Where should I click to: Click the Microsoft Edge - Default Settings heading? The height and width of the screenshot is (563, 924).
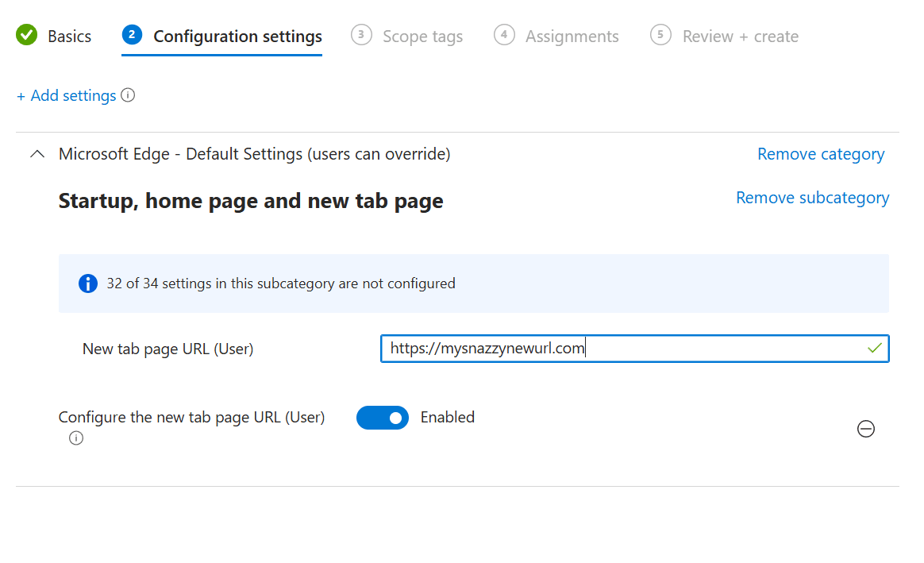pos(255,154)
